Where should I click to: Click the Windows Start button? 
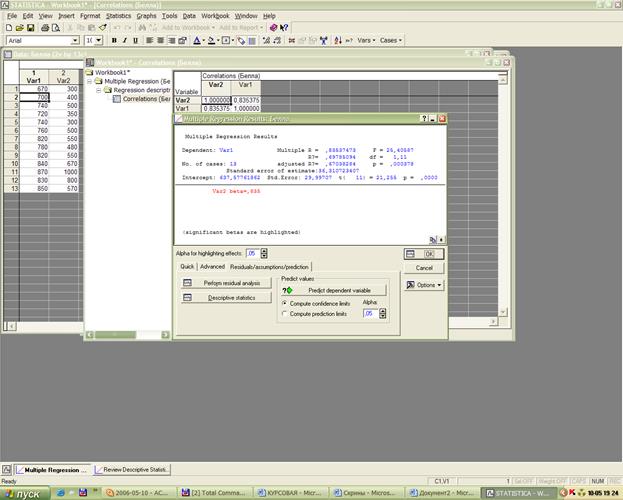(x=25, y=493)
